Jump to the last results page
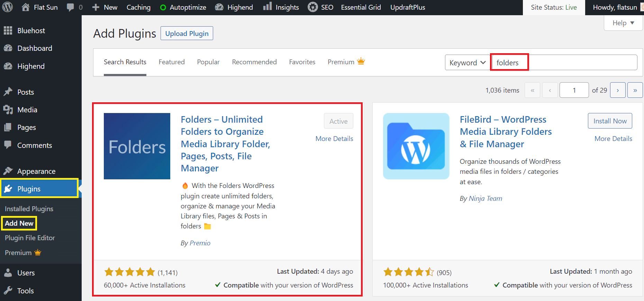 [x=635, y=90]
